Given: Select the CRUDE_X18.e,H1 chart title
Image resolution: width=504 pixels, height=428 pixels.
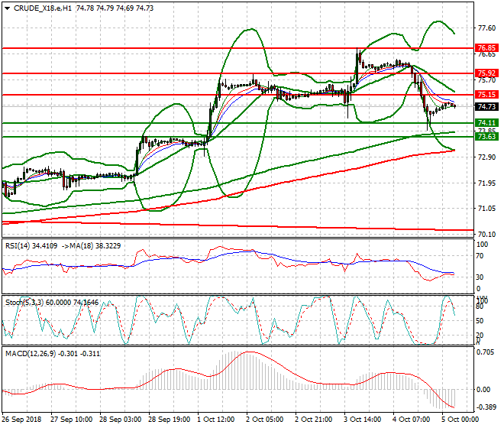Looking at the screenshot, I should (x=43, y=8).
